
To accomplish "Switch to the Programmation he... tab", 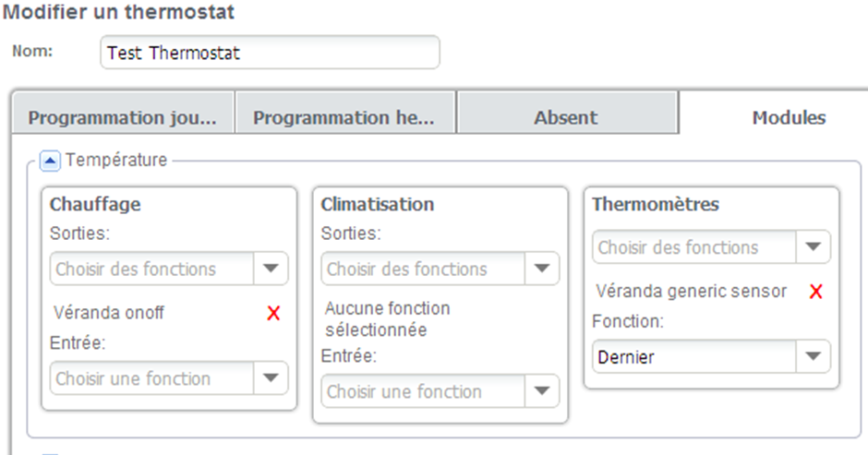I will pyautogui.click(x=343, y=118).
